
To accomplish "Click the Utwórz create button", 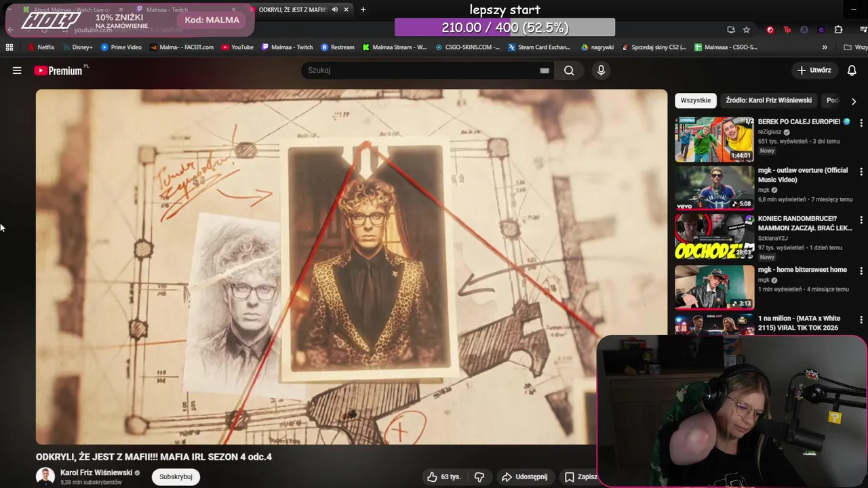I will tap(814, 70).
